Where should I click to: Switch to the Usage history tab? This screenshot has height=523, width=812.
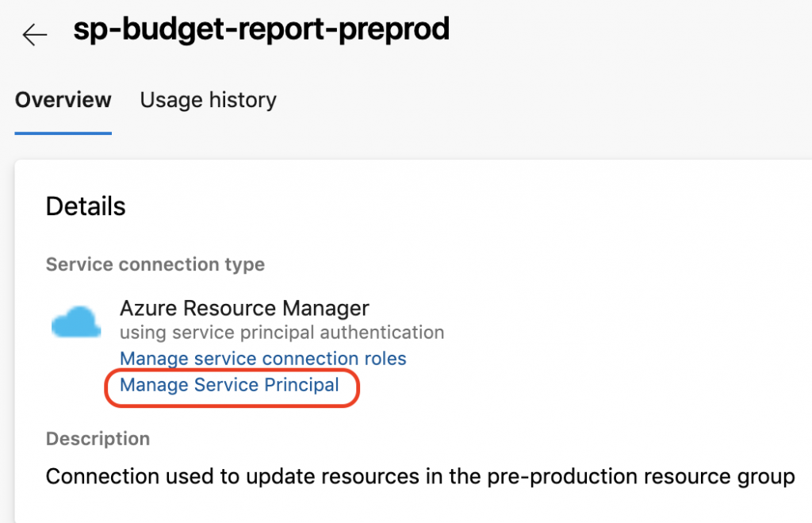(x=209, y=99)
